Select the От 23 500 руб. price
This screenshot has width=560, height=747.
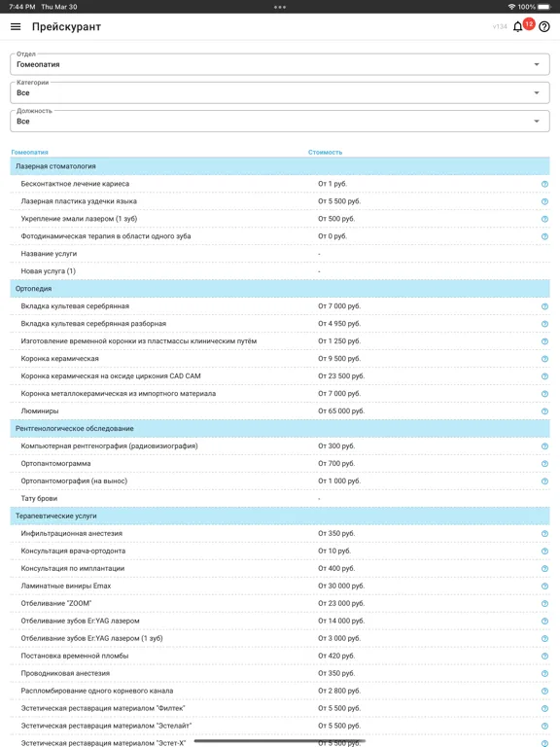click(x=341, y=376)
